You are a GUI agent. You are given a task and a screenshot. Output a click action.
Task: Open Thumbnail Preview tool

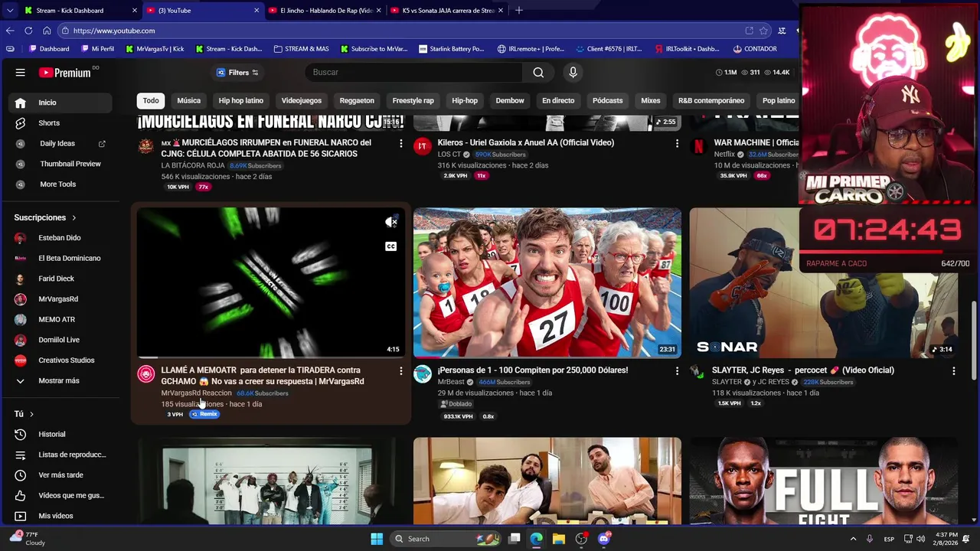pyautogui.click(x=61, y=164)
